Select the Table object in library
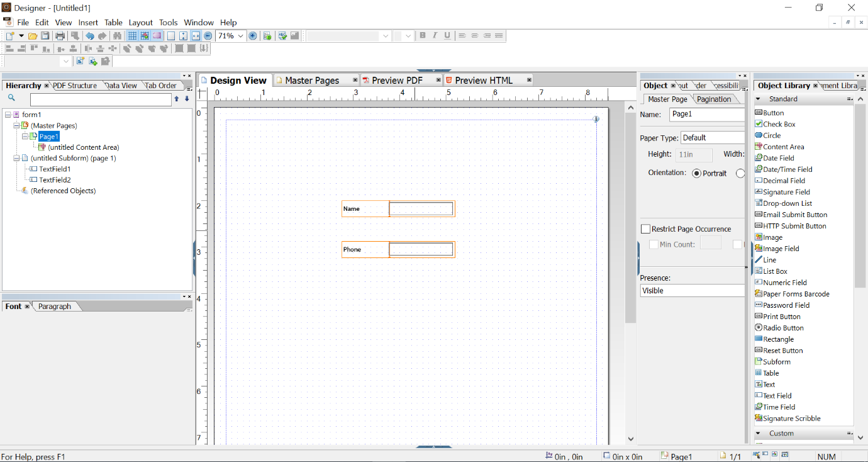The image size is (868, 462). pyautogui.click(x=767, y=373)
